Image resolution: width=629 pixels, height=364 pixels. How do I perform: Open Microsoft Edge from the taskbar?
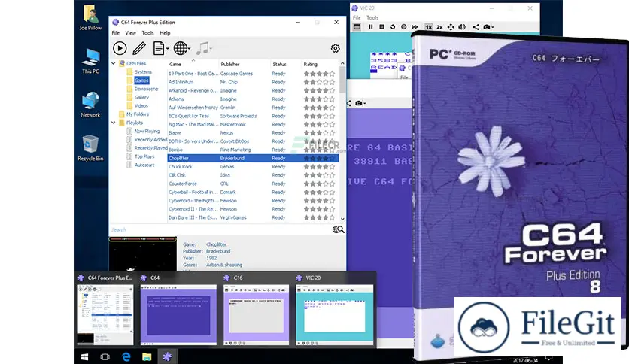click(126, 356)
